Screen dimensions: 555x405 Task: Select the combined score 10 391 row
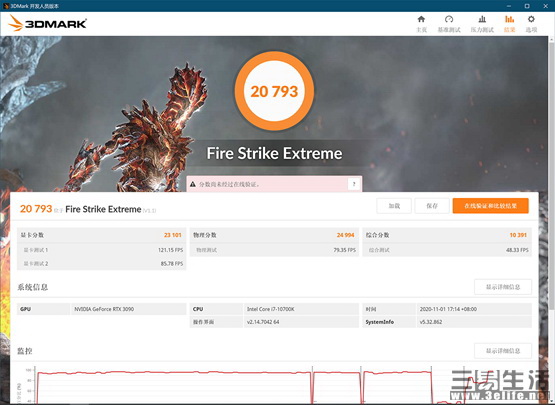tap(447, 235)
